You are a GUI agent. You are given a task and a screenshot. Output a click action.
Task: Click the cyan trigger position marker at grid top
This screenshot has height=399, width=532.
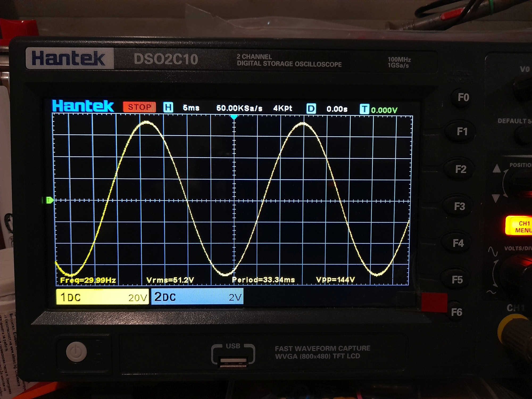[x=234, y=117]
